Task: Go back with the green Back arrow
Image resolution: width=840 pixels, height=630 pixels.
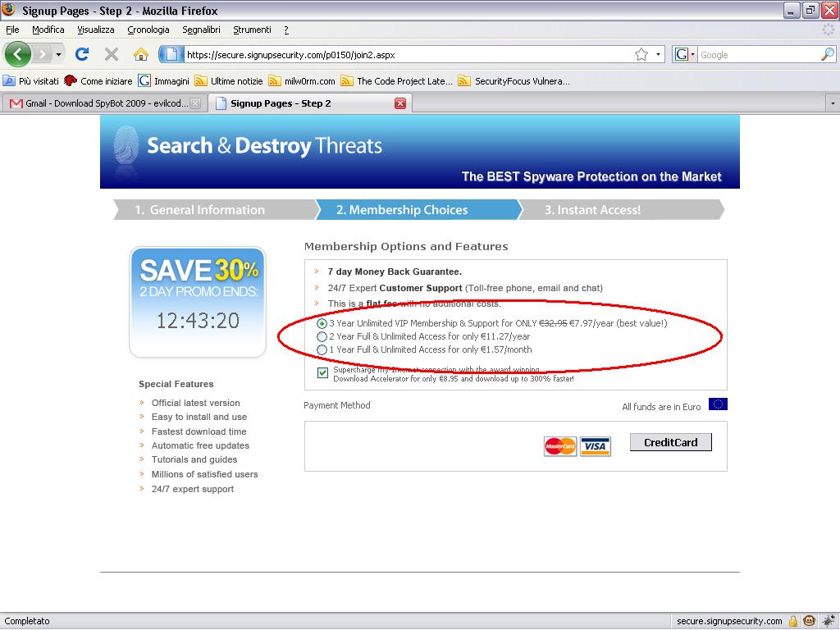Action: click(x=18, y=54)
